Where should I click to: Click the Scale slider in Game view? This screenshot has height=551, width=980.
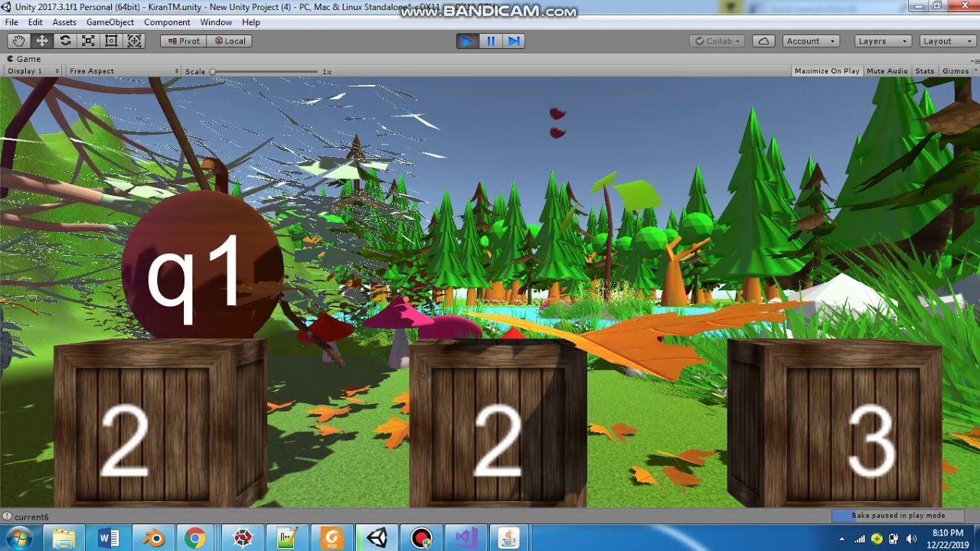tap(264, 71)
